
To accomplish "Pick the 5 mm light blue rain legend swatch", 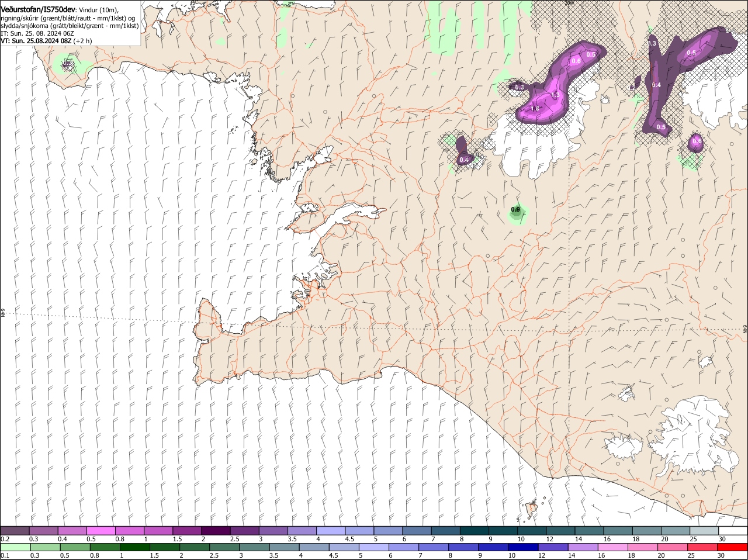I will pos(373,547).
